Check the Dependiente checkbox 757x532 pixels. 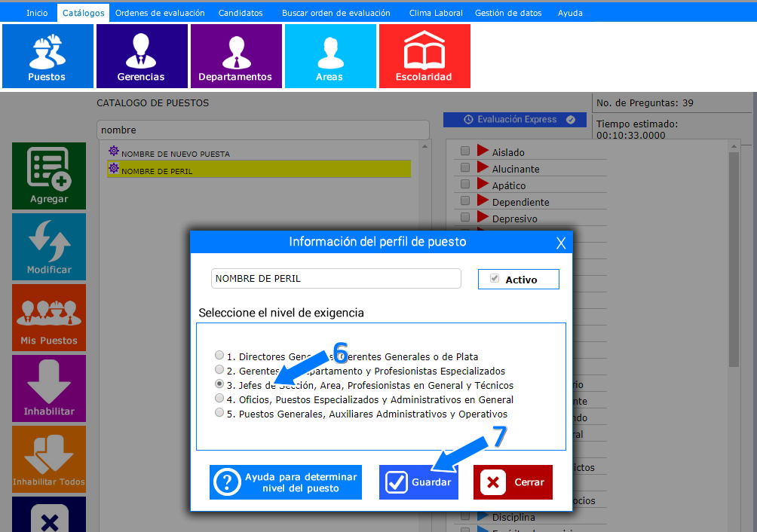(465, 200)
